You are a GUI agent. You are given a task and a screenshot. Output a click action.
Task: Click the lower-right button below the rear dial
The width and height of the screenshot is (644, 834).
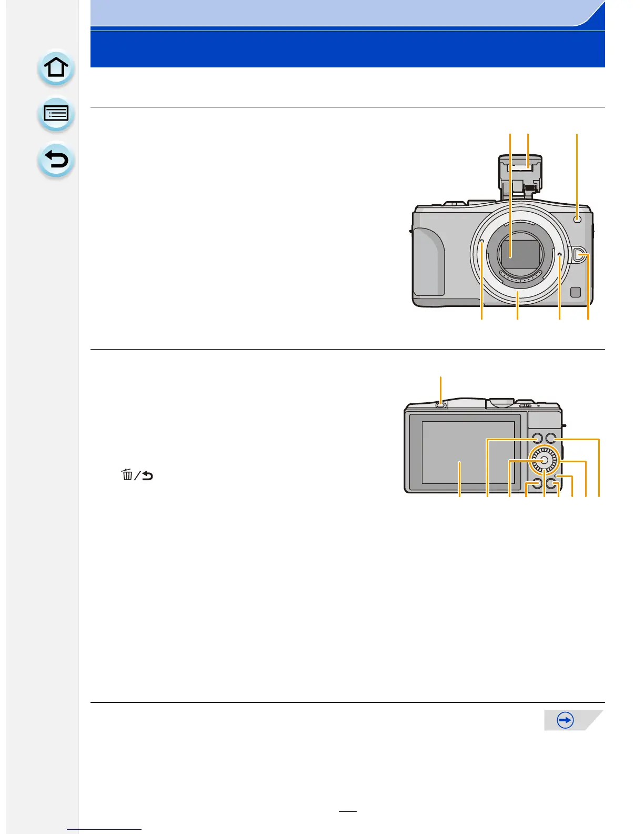point(551,484)
